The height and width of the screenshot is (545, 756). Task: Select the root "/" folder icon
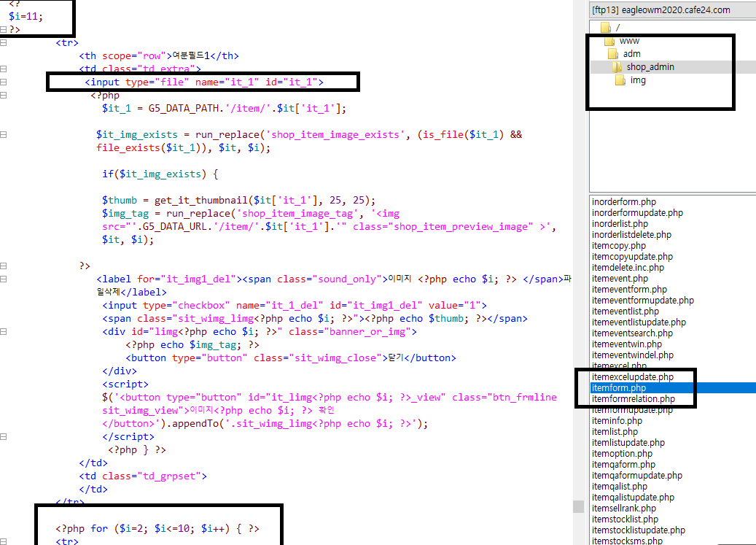[x=606, y=28]
